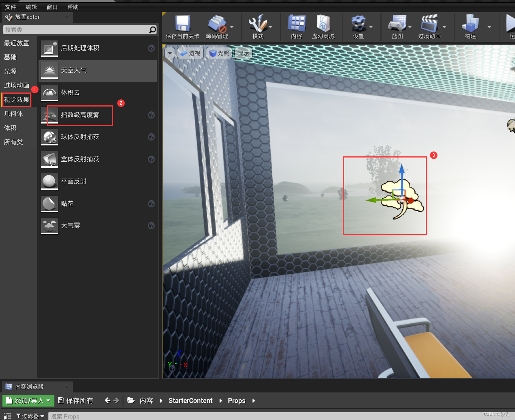
Task: Expand the 内容 breadcrumb arrow
Action: point(161,401)
